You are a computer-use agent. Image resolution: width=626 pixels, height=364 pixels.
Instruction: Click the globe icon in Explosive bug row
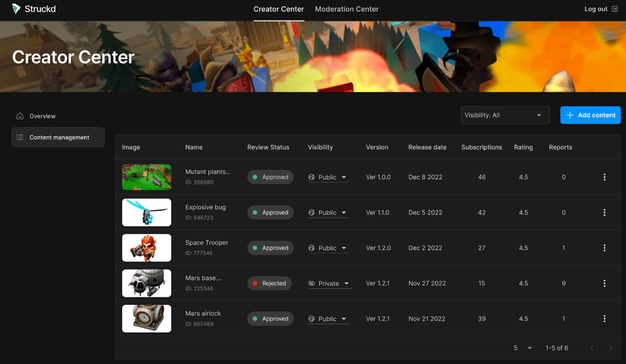tap(312, 213)
